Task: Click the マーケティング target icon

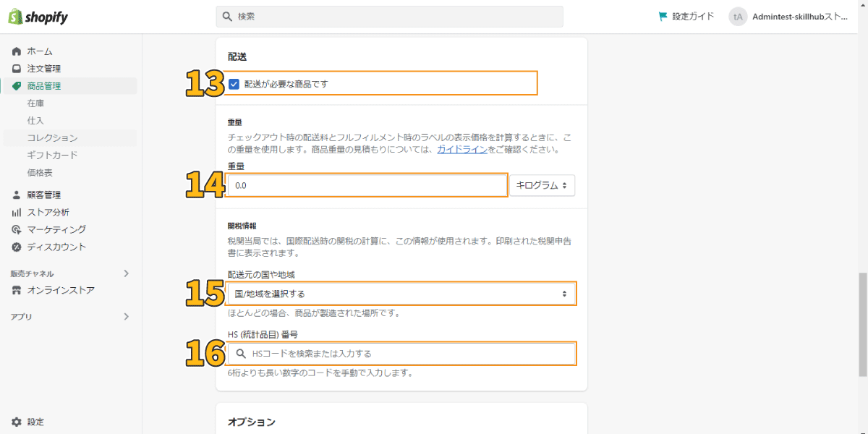Action: click(x=17, y=229)
